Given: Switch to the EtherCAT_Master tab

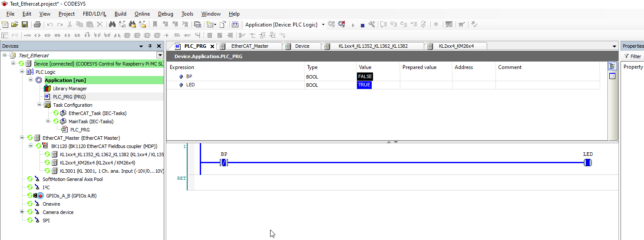Looking at the screenshot, I should tap(250, 46).
